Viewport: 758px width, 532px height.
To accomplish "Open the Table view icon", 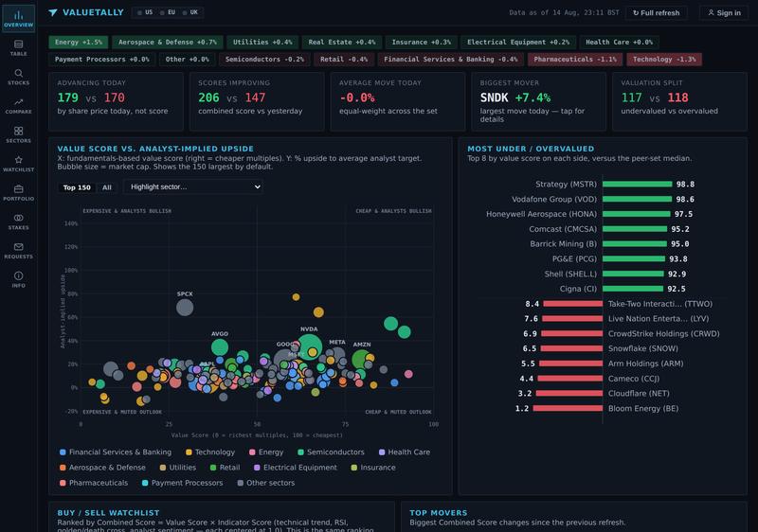I will (18, 47).
